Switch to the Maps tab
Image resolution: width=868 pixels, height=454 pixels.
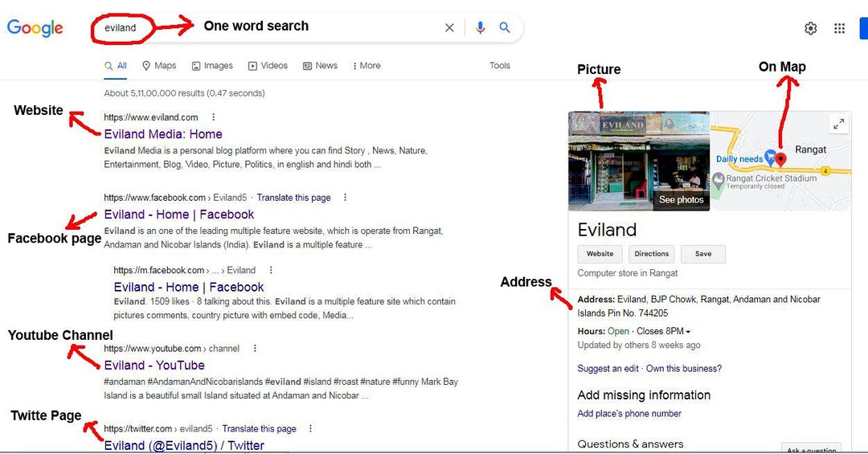click(159, 65)
